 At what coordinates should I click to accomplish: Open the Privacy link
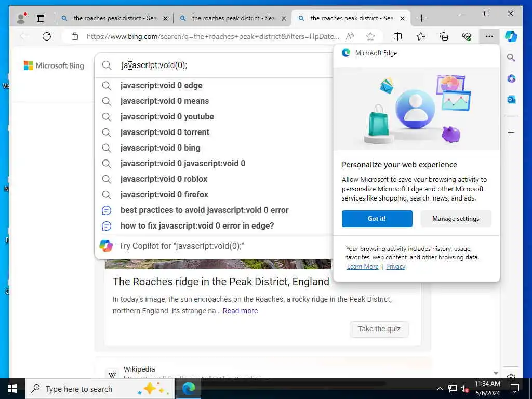[x=395, y=267]
